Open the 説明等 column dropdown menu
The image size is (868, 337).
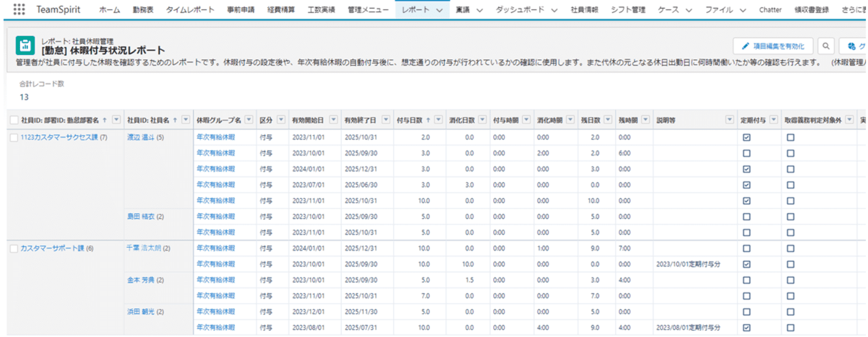click(729, 120)
